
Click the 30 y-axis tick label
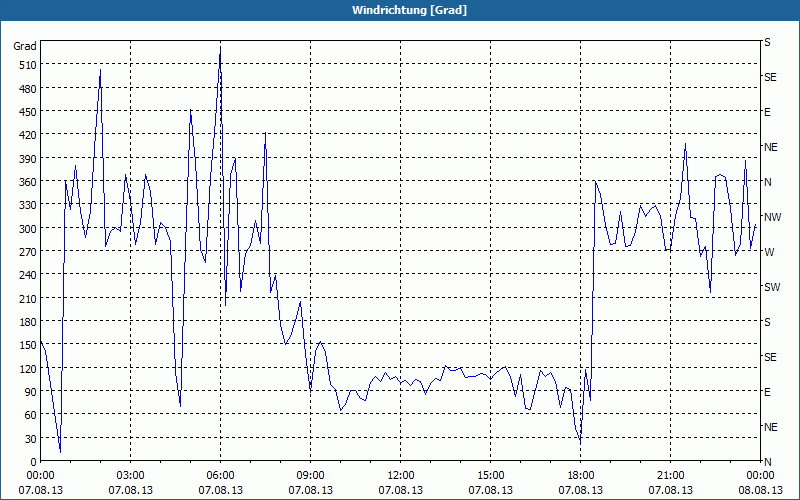[31, 439]
